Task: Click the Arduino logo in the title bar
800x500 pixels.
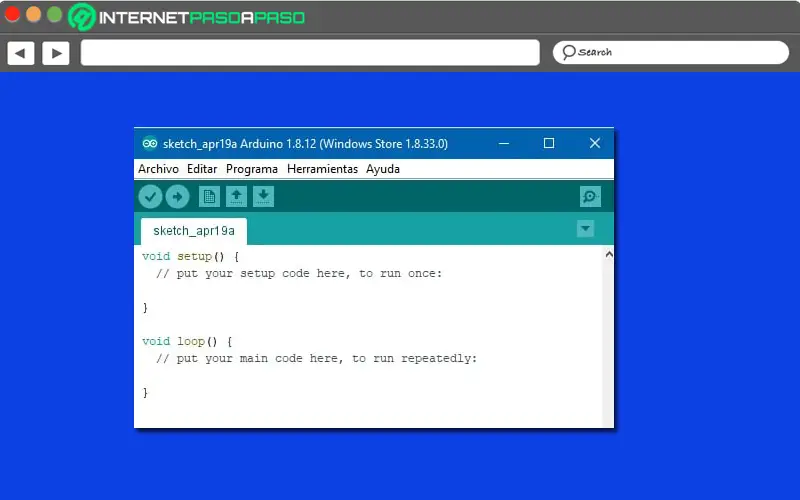Action: 149,143
